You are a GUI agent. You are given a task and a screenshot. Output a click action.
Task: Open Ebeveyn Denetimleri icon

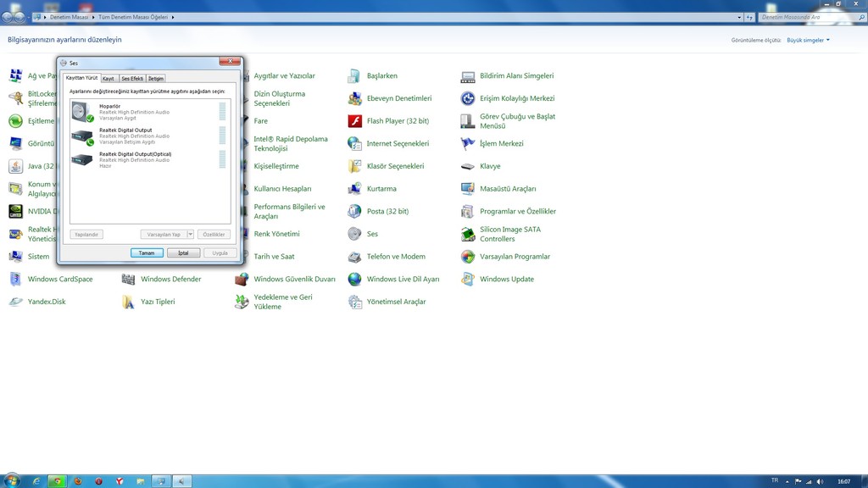tap(354, 98)
